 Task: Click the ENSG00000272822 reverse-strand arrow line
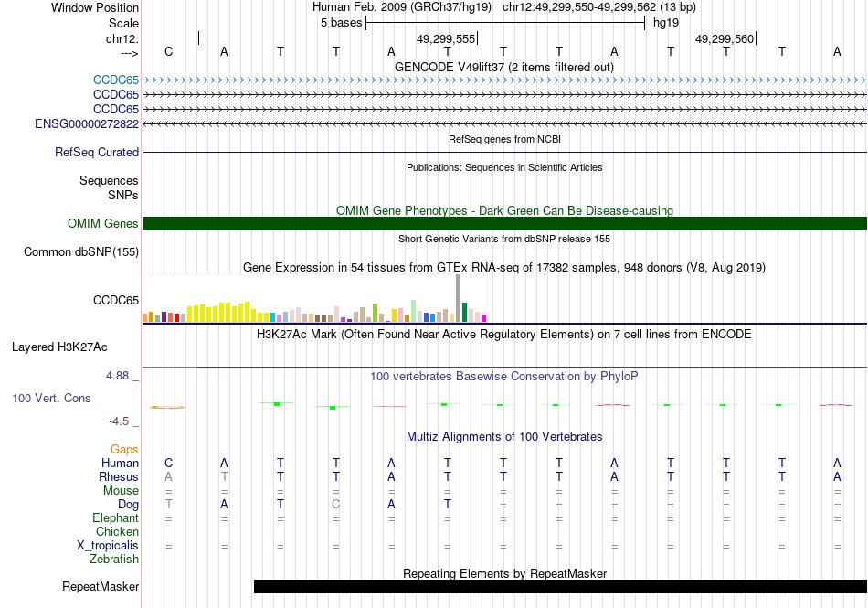[x=505, y=124]
